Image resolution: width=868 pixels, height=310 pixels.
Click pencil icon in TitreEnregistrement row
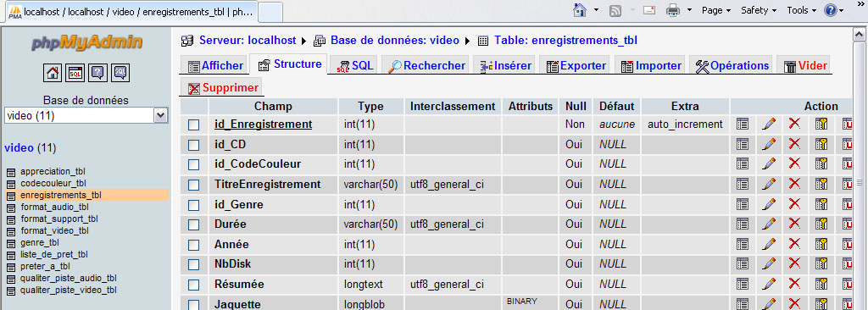768,184
